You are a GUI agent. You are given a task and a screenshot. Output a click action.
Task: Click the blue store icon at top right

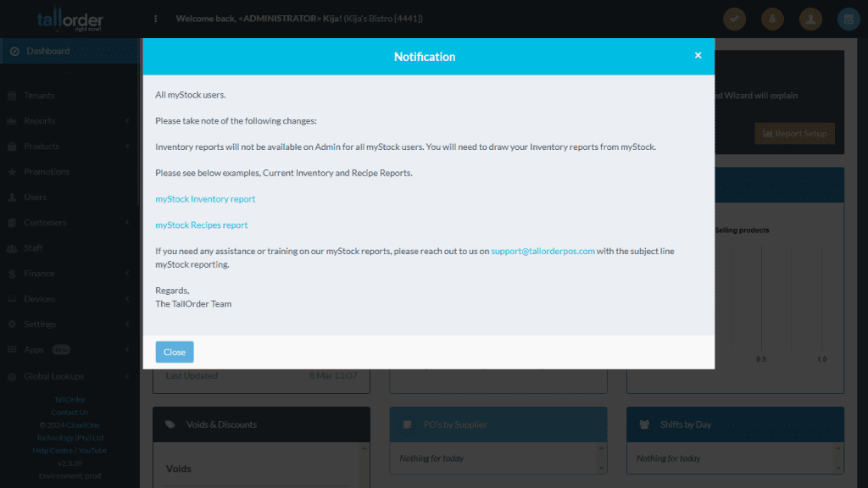pos(849,18)
